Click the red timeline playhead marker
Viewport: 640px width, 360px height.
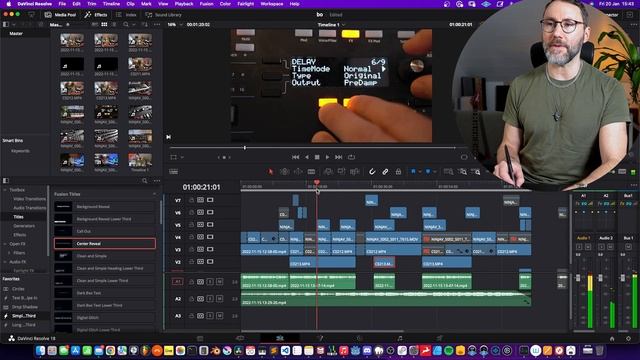[x=317, y=182]
